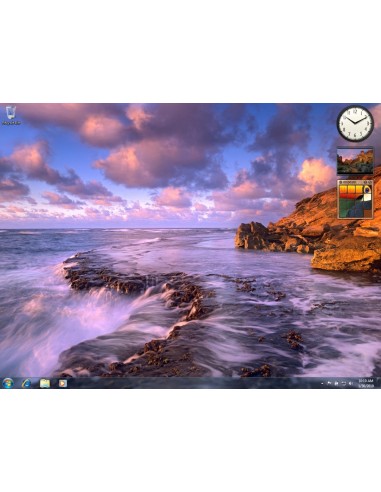
Task: Open the volume speaker tray icon
Action: point(351,384)
